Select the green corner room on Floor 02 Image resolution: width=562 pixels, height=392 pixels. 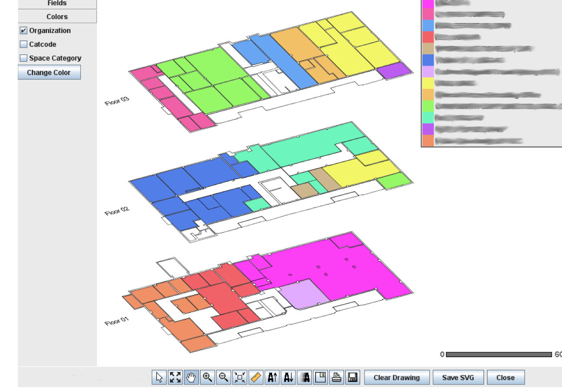(395, 181)
